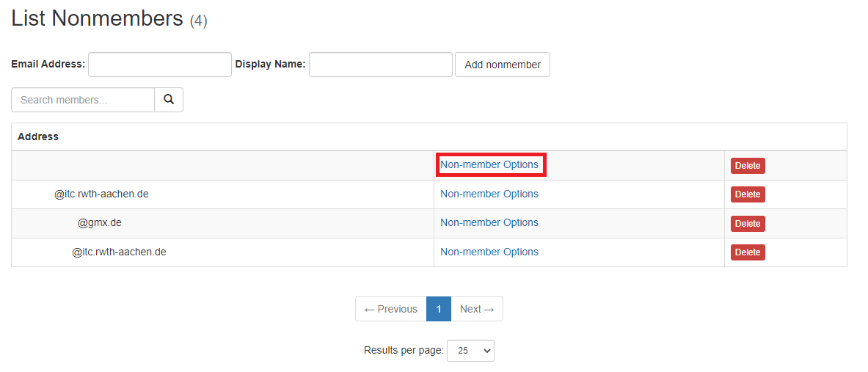Click the List Nonmembers page heading
This screenshot has width=868, height=372.
[97, 18]
